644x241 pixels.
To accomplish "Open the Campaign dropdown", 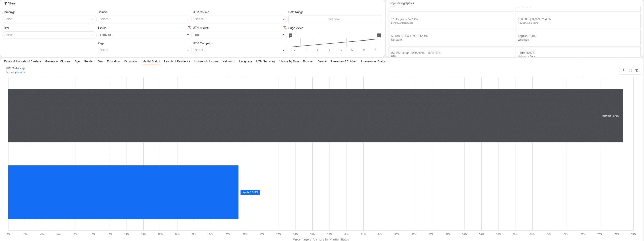I will tap(49, 19).
